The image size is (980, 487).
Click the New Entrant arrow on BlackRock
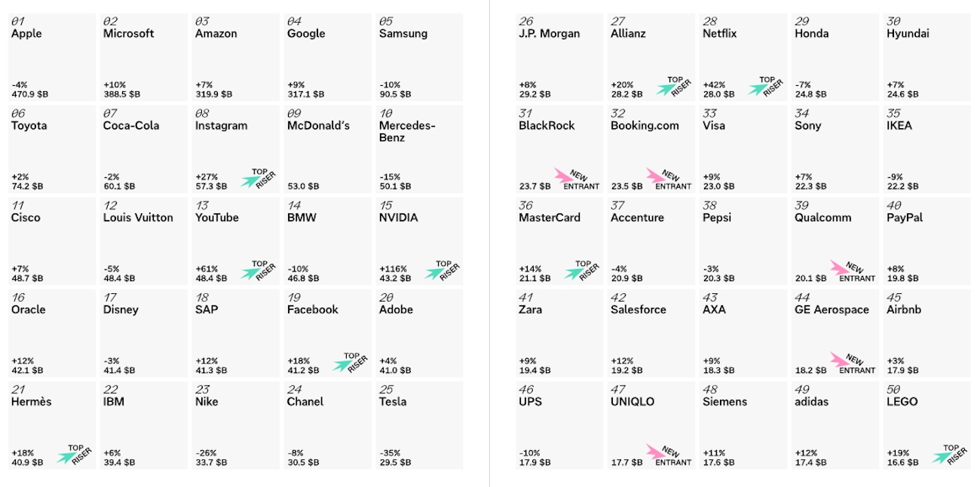pyautogui.click(x=565, y=176)
